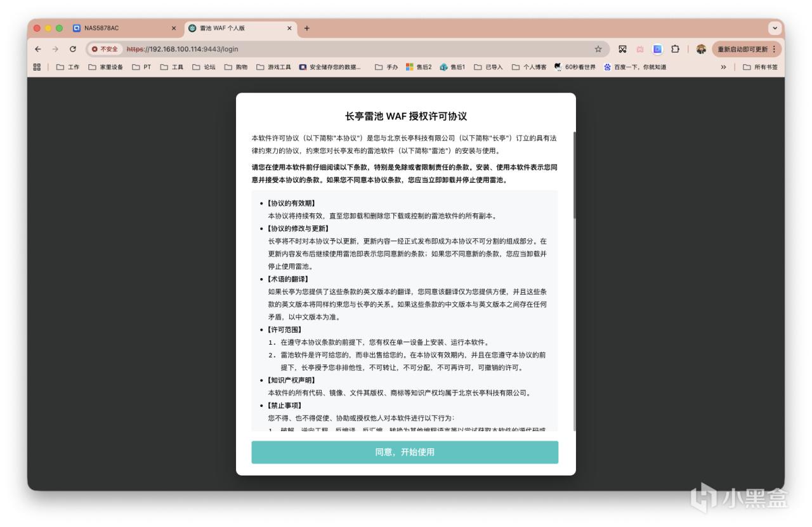This screenshot has width=812, height=527.
Task: Open the 工作 bookmark folder
Action: point(68,67)
